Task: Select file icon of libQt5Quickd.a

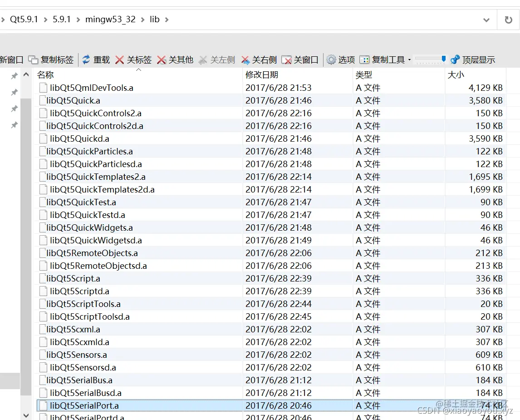Action: pos(43,138)
